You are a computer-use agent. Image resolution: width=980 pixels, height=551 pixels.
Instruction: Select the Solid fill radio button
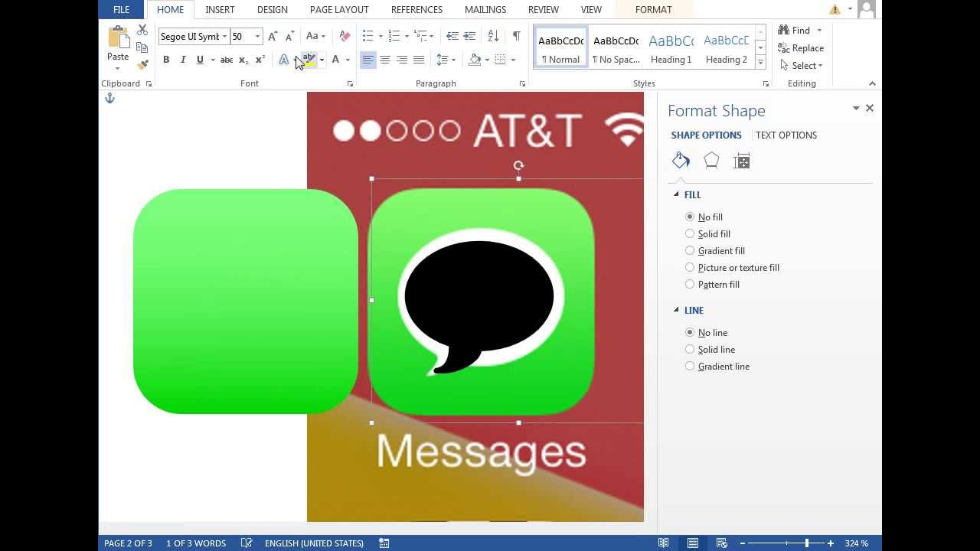tap(690, 234)
